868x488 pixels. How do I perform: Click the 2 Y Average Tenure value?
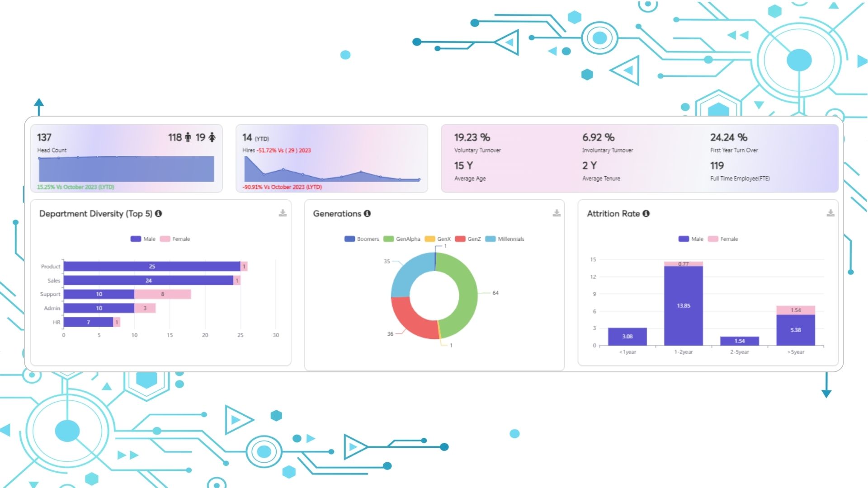click(x=590, y=166)
